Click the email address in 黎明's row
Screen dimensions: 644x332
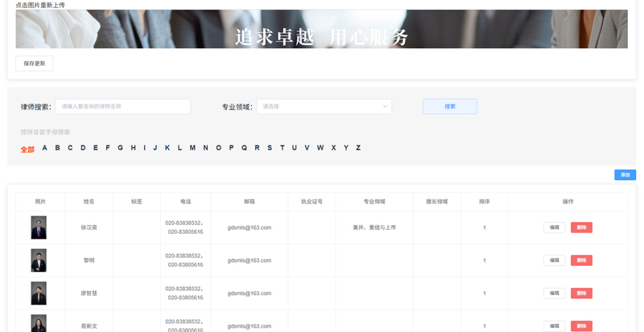click(x=249, y=260)
